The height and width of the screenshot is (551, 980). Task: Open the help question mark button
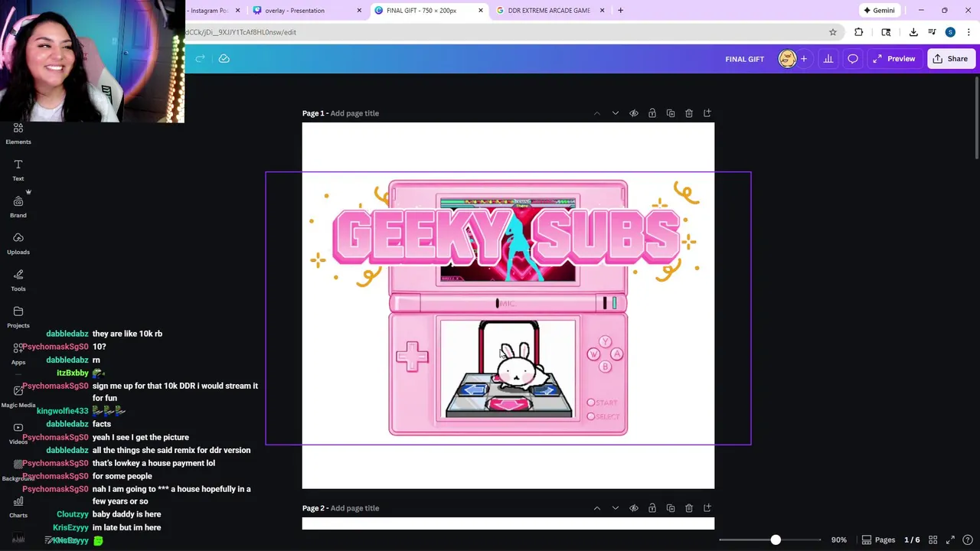coord(968,540)
